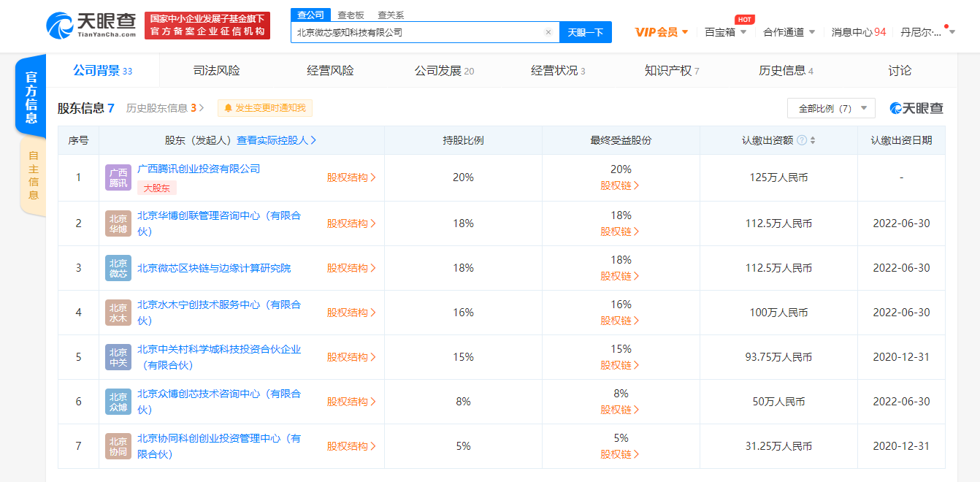
Task: Sort shareholders by 认缴出资额 arrows
Action: pos(812,139)
